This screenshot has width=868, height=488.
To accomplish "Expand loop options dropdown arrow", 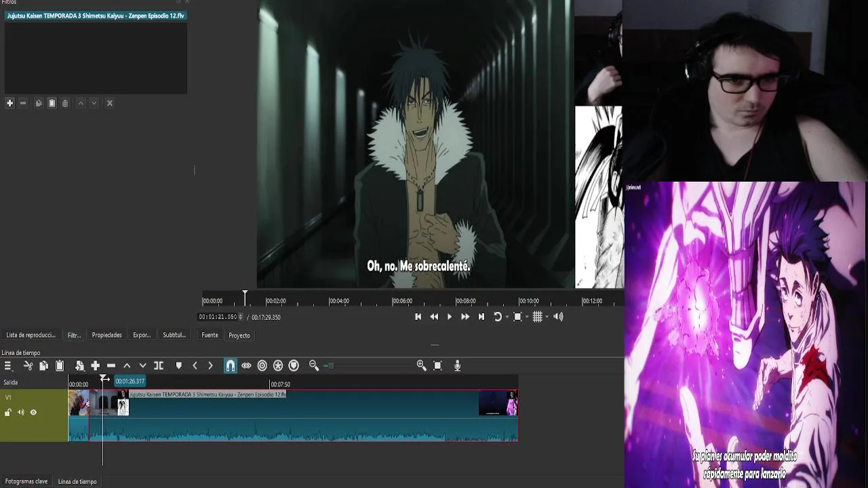I will point(507,317).
